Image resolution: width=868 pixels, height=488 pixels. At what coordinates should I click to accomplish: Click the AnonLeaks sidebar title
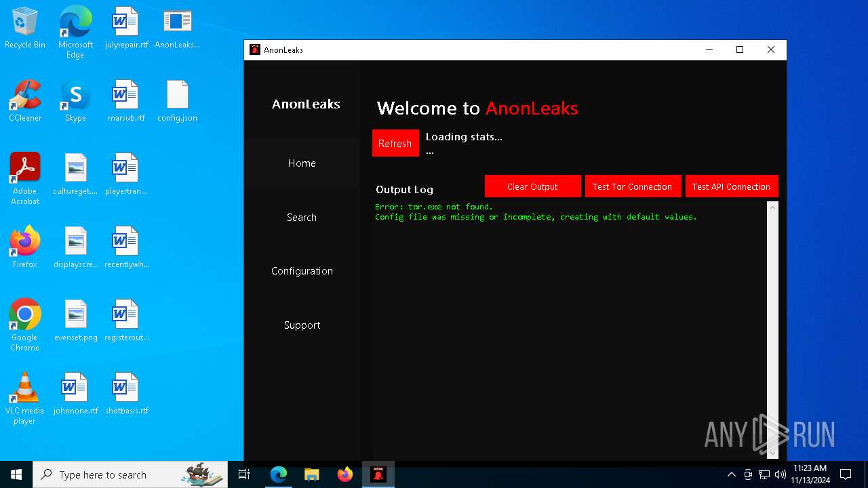306,104
